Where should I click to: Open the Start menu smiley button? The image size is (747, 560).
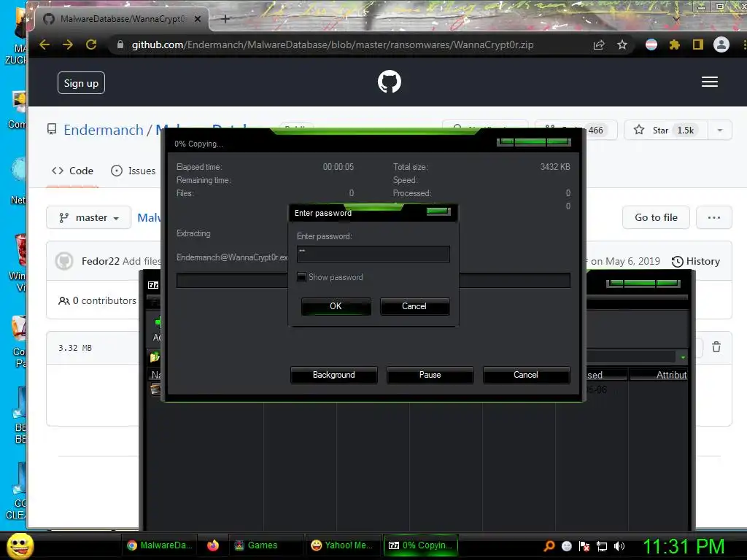click(20, 545)
